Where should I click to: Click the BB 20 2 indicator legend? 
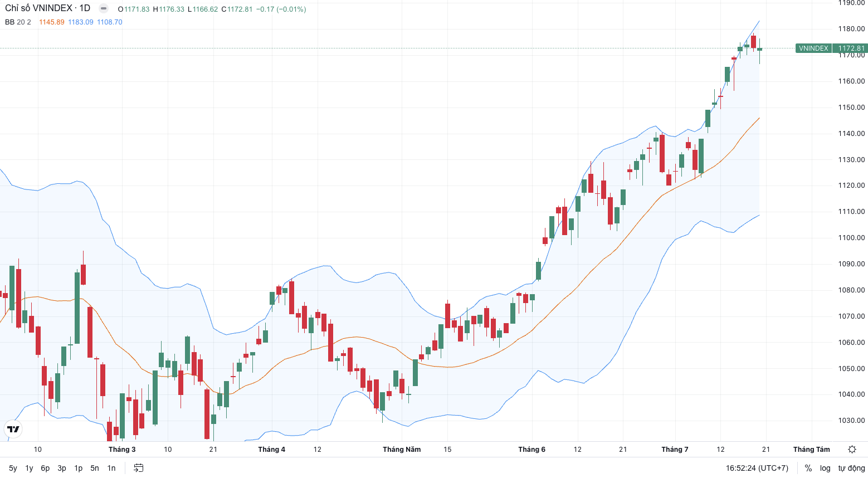[x=18, y=22]
